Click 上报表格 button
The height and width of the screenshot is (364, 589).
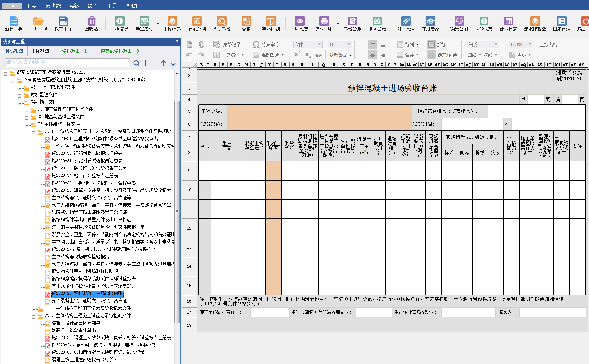coord(548,45)
